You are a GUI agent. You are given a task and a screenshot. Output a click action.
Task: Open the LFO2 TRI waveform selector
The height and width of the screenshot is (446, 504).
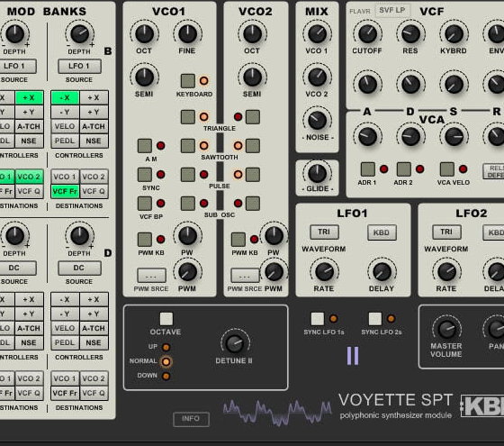click(446, 232)
